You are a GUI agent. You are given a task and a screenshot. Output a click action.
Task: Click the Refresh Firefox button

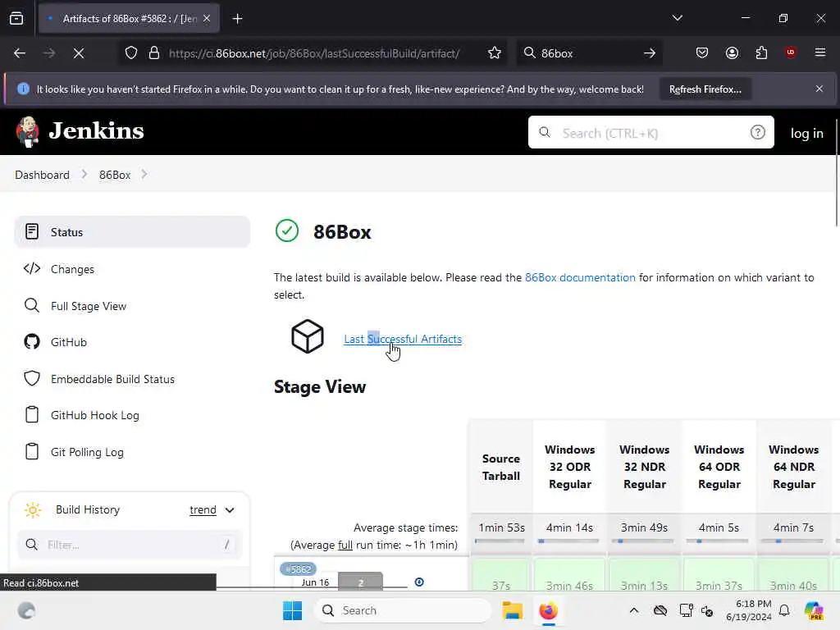coord(705,89)
